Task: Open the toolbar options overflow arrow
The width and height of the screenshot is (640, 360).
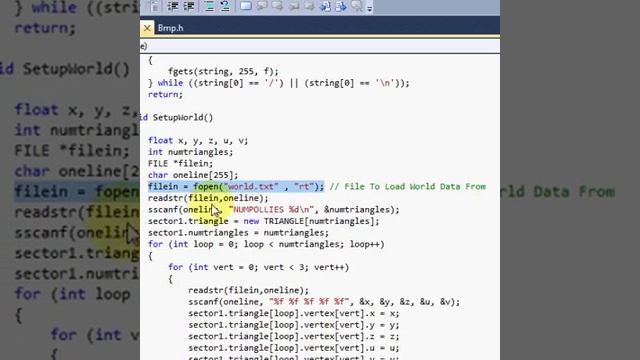Action: coord(369,9)
